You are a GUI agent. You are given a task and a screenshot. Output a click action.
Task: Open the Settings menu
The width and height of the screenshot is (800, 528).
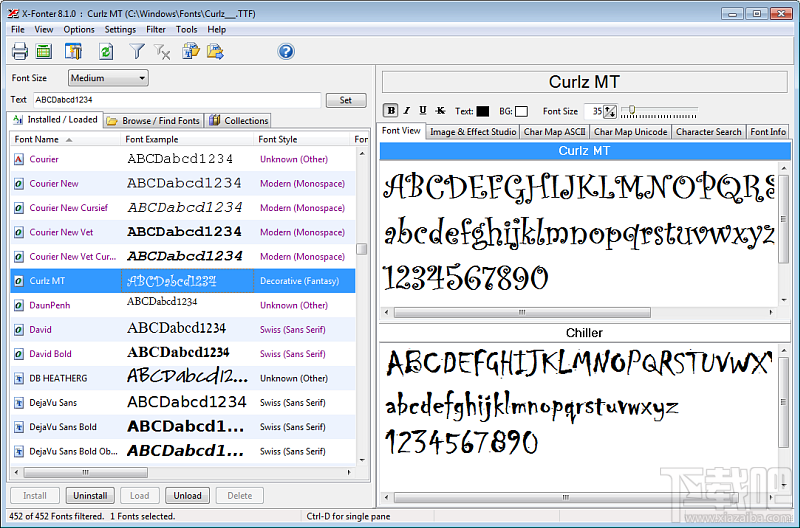click(120, 30)
